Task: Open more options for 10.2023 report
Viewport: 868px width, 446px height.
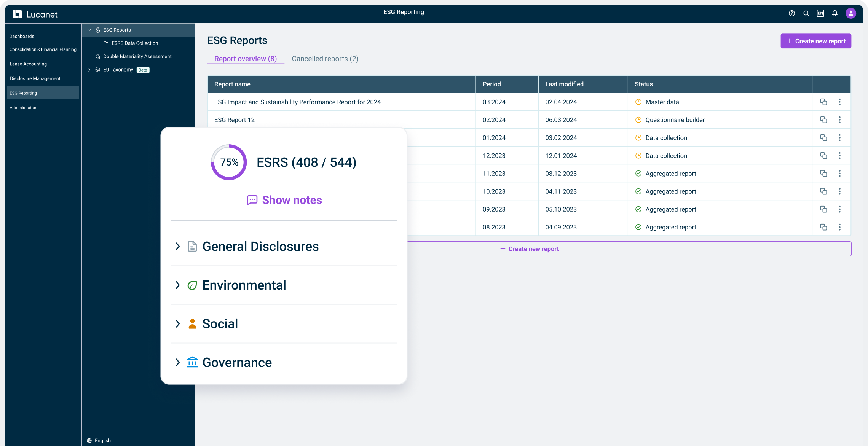Action: 840,191
